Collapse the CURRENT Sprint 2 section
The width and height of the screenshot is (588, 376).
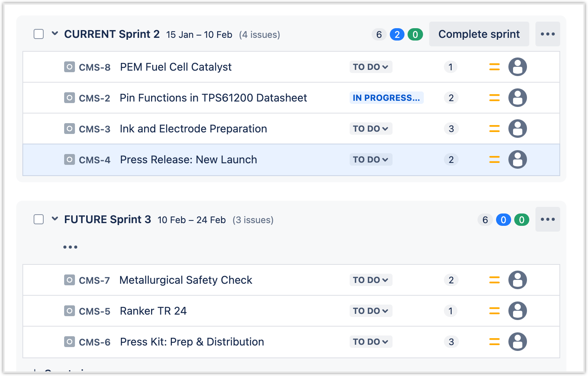point(55,34)
